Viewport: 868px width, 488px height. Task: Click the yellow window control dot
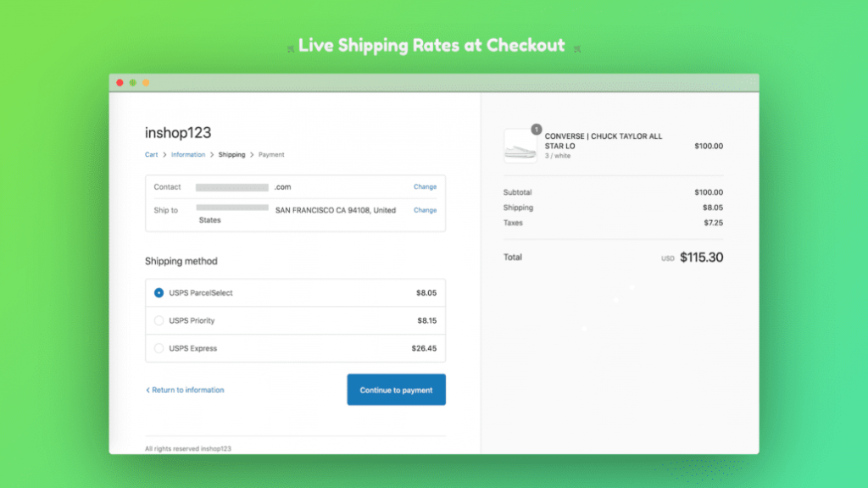coord(146,83)
